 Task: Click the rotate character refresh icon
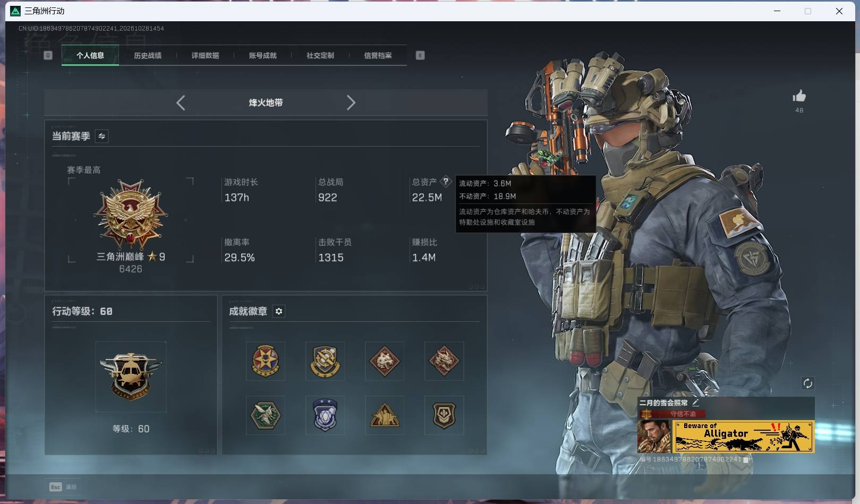point(808,383)
